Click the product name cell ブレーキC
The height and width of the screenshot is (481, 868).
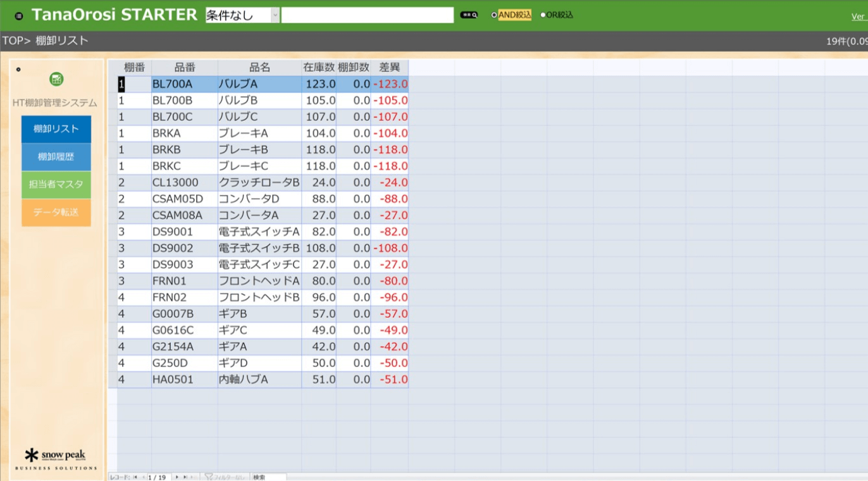259,166
